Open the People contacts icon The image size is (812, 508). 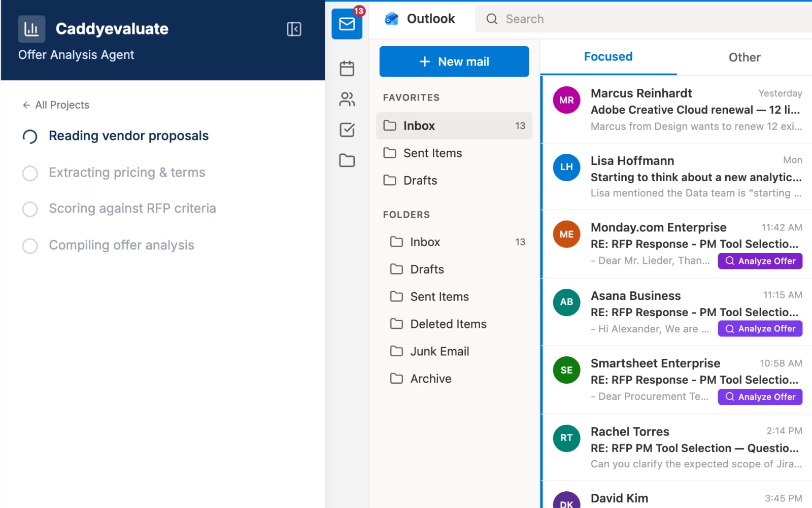pyautogui.click(x=347, y=99)
